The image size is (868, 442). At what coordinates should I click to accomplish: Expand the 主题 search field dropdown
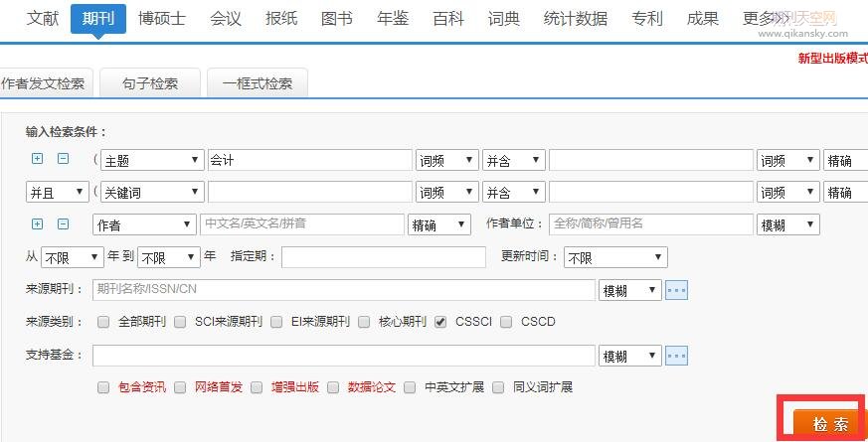click(x=151, y=160)
